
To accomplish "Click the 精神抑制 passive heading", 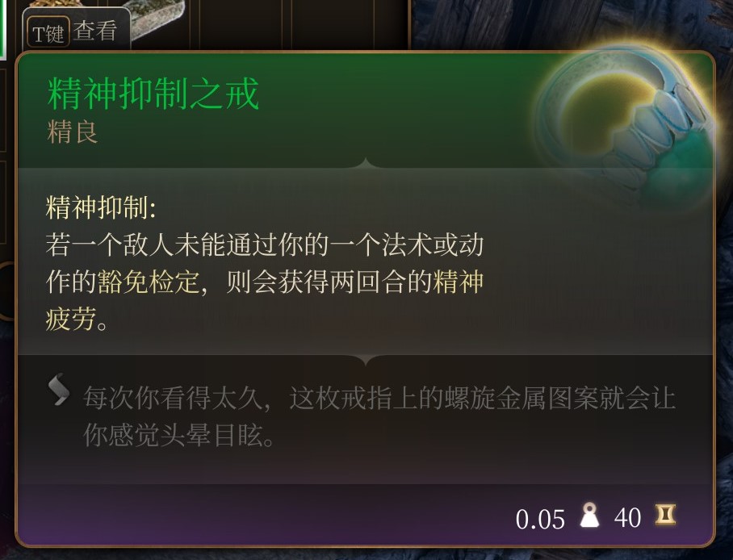I will pos(101,207).
